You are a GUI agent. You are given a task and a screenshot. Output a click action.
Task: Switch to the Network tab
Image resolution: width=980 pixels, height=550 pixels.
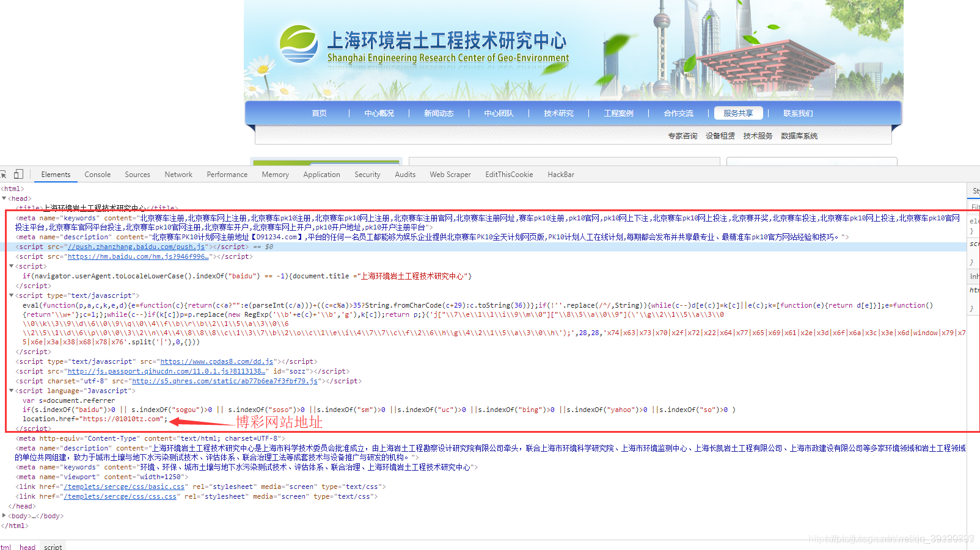pyautogui.click(x=178, y=175)
